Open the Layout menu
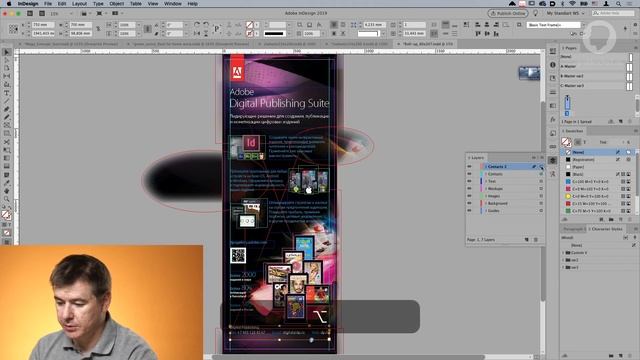This screenshot has width=640, height=360. (x=79, y=4)
